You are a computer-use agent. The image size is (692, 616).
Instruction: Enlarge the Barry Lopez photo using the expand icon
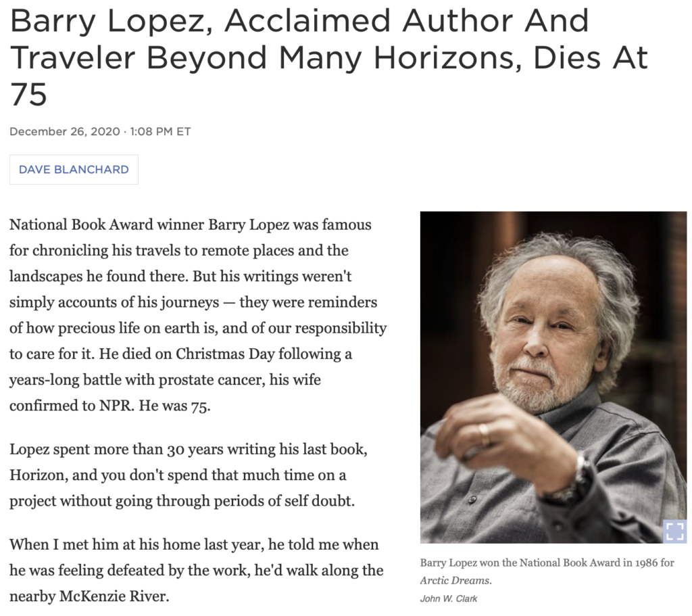point(674,531)
